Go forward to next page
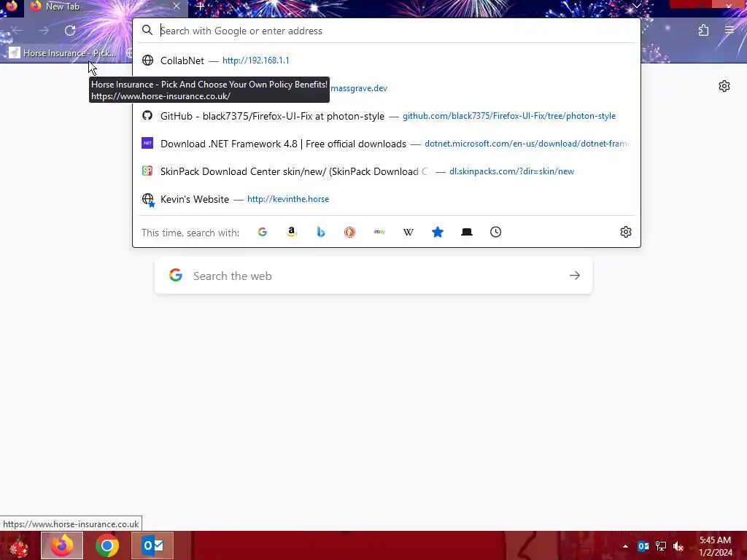The width and height of the screenshot is (747, 560). point(44,31)
